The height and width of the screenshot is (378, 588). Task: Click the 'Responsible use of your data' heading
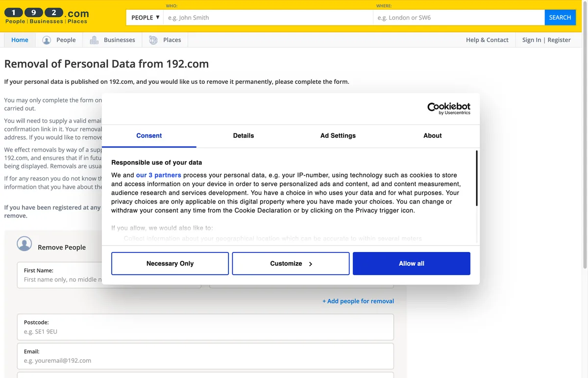click(x=157, y=162)
